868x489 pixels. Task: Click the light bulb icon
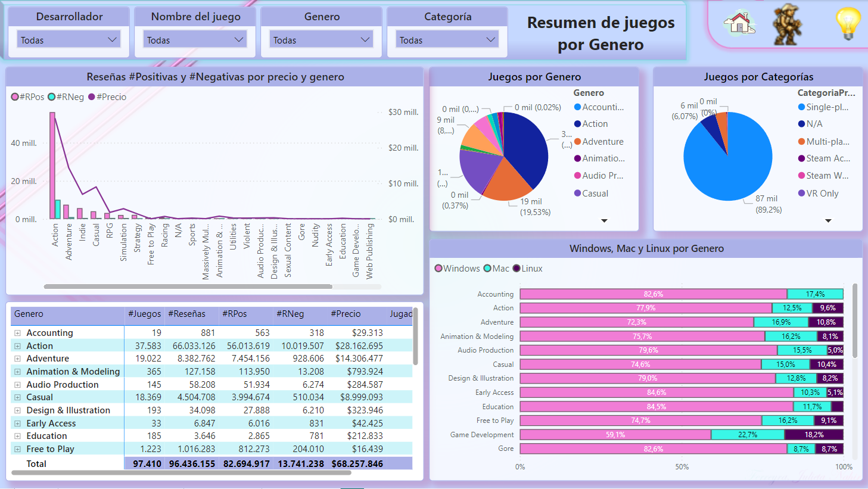click(848, 23)
